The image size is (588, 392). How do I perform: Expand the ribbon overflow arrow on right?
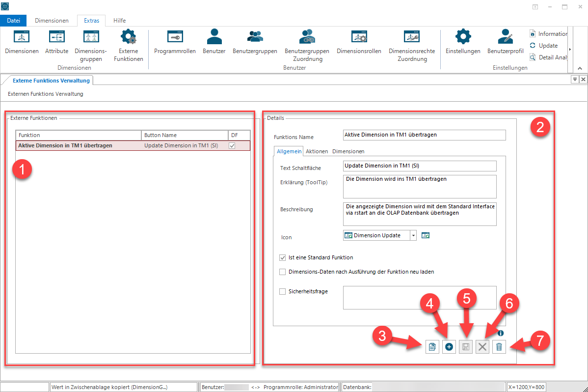coord(570,50)
